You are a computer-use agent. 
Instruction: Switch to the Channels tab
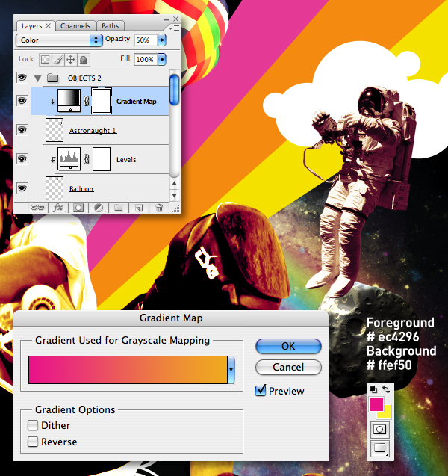coord(75,26)
